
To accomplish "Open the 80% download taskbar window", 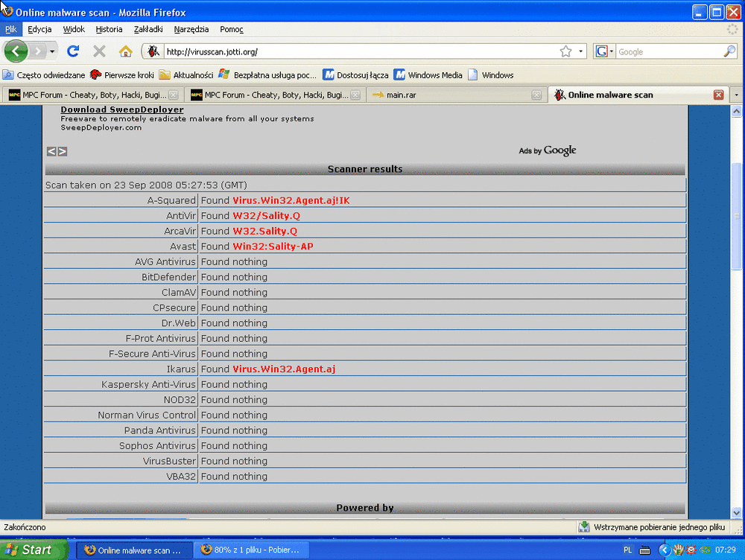I will click(253, 550).
